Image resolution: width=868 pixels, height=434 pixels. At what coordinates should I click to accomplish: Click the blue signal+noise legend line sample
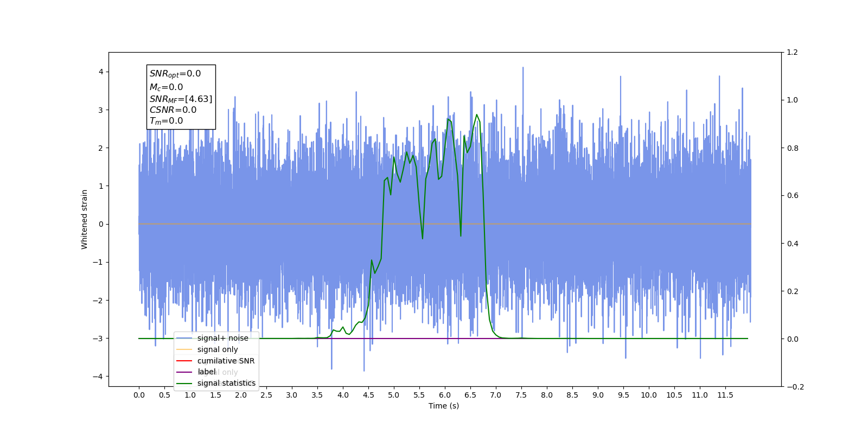[x=184, y=338]
